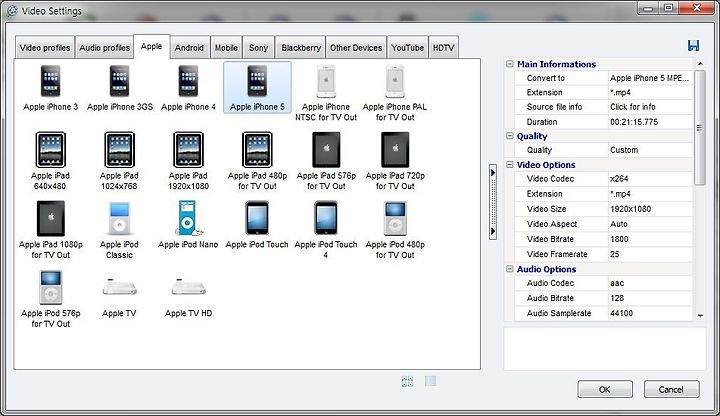Select the Apple iPhone 3 profile icon
Screen dimensions: 720x416
pyautogui.click(x=51, y=81)
